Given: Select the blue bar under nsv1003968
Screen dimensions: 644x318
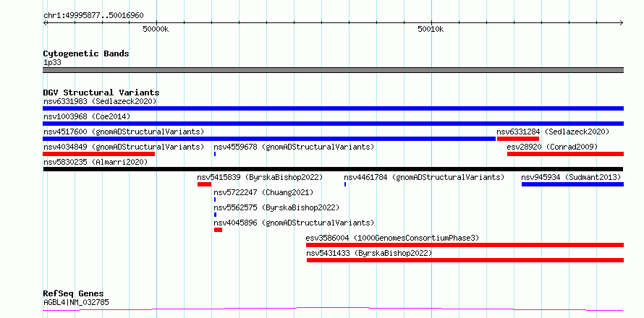Looking at the screenshot, I should [333, 124].
